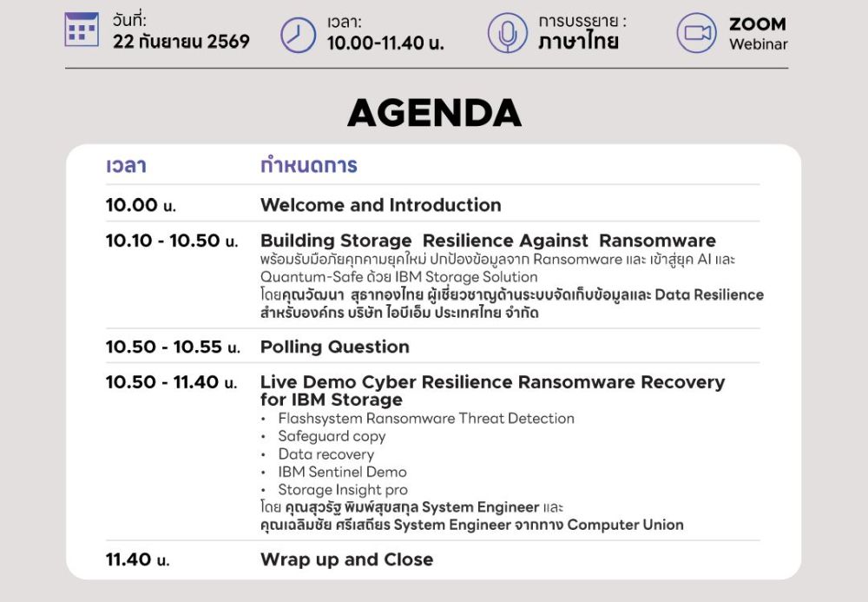
Task: Click the 'Webinar' label under ZOOM
Action: click(758, 44)
